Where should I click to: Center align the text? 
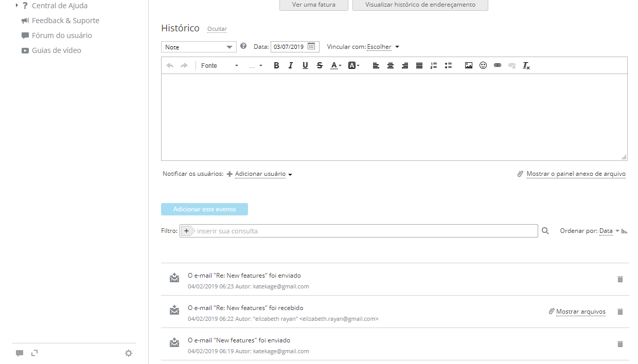[x=391, y=66]
